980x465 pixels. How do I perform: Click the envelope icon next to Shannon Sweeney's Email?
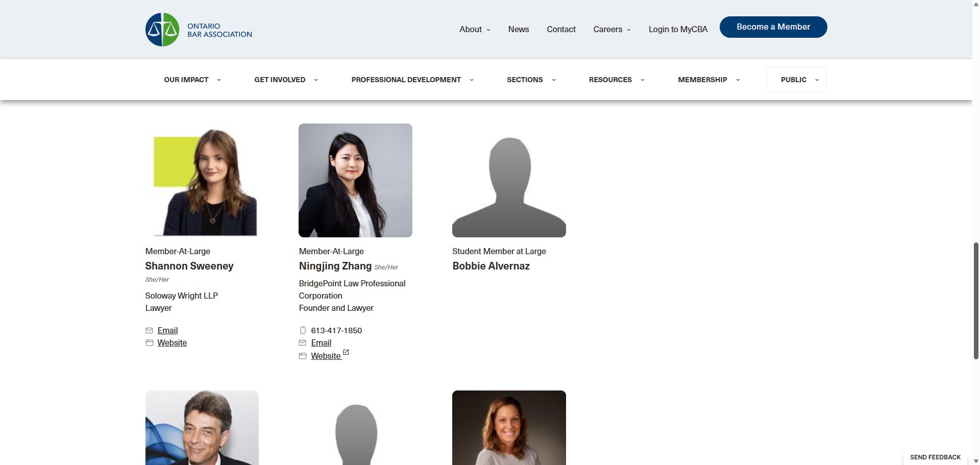click(149, 331)
